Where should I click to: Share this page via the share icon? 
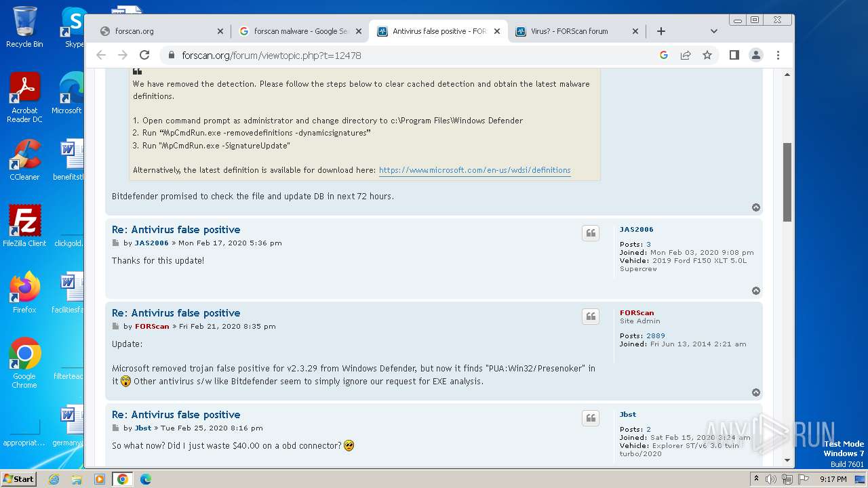click(x=686, y=55)
